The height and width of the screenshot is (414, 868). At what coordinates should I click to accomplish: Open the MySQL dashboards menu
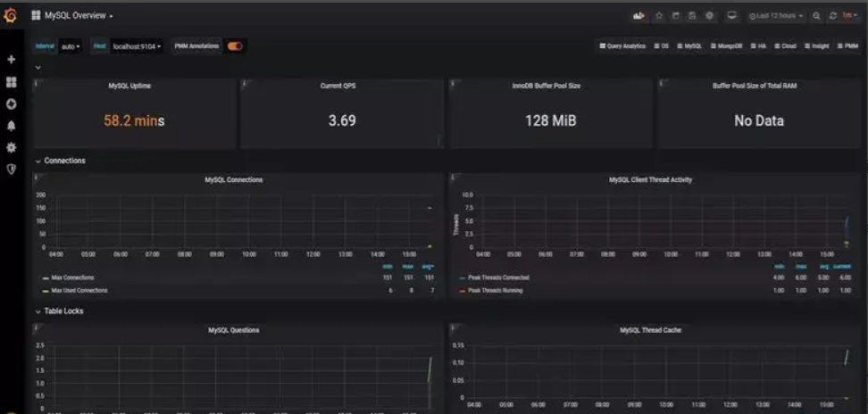point(689,46)
